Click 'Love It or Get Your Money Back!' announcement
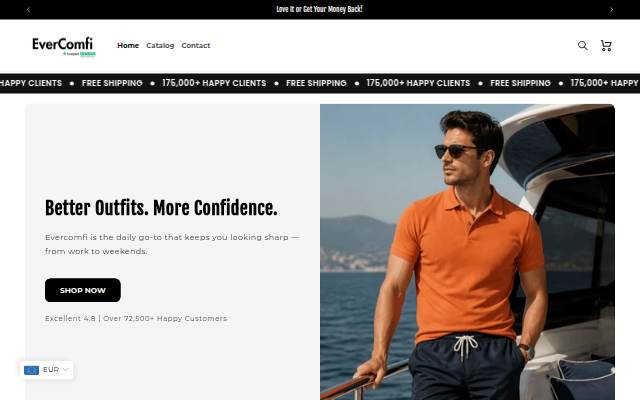The image size is (640, 400). coord(319,9)
